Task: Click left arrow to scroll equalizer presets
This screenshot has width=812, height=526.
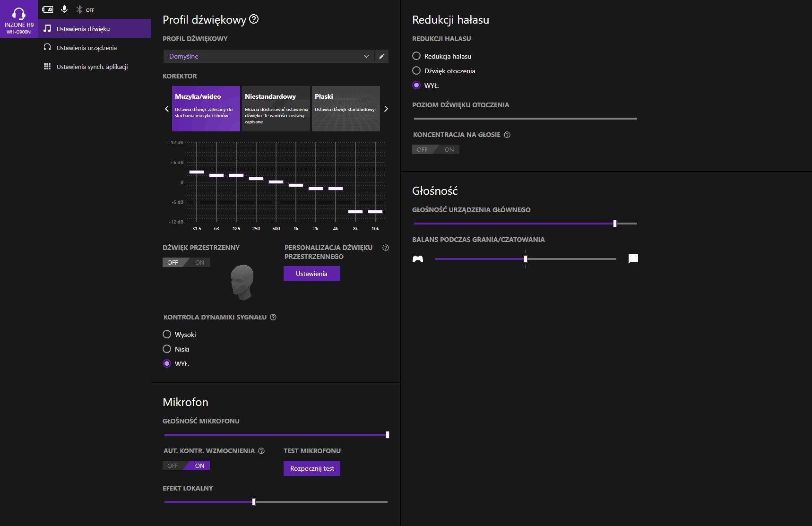Action: pos(166,109)
